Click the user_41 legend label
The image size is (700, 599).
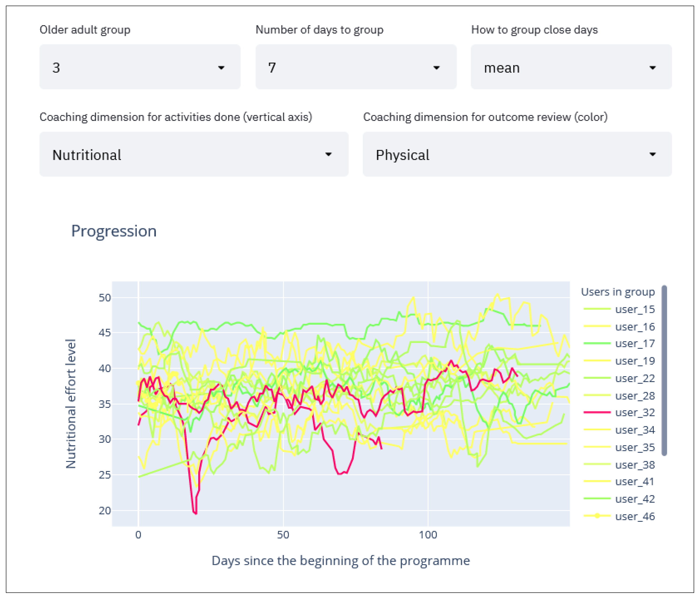[x=635, y=481]
